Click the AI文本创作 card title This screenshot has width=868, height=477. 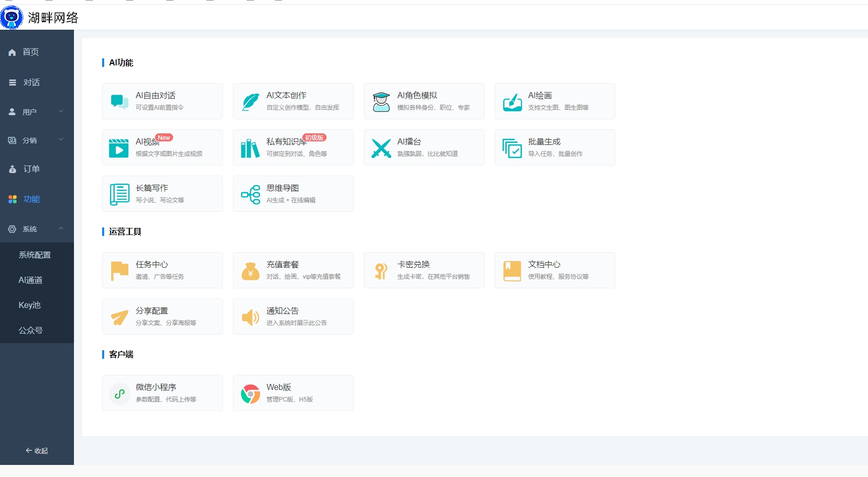tap(286, 96)
